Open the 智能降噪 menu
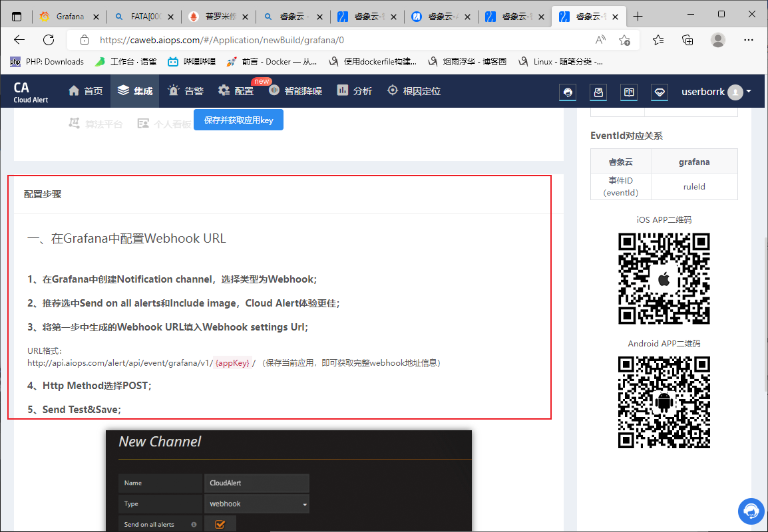768x532 pixels. [x=295, y=91]
